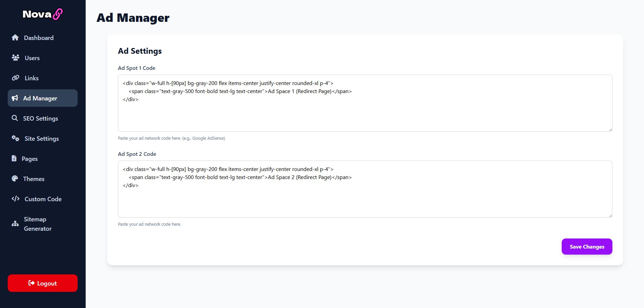Log out using the red Logout button
This screenshot has height=308, width=644.
point(43,283)
